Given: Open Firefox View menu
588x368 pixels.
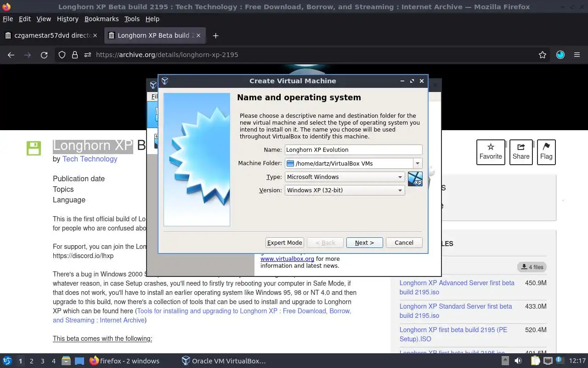Looking at the screenshot, I should [44, 19].
